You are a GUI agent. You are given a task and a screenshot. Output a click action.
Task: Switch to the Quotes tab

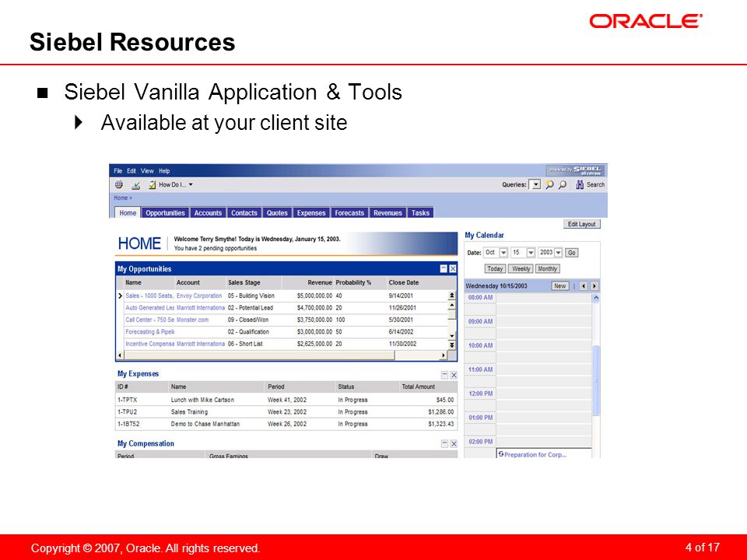(x=277, y=213)
